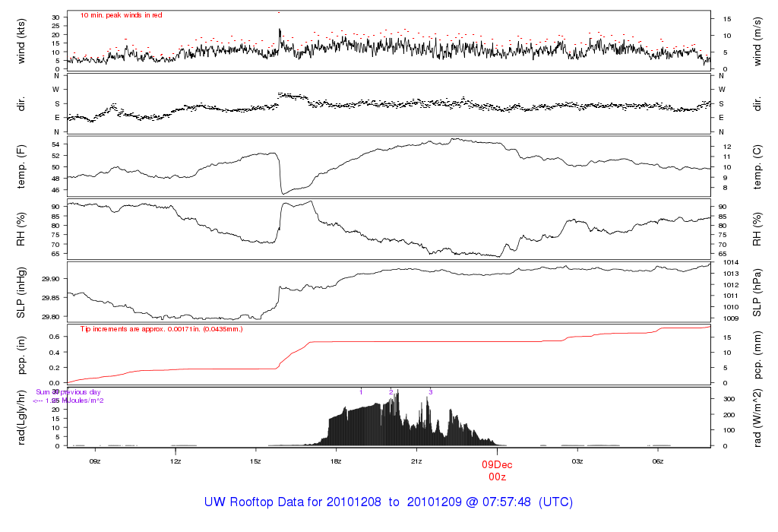
Task: Click the purple '3' marker above radiation plot
Action: (431, 392)
